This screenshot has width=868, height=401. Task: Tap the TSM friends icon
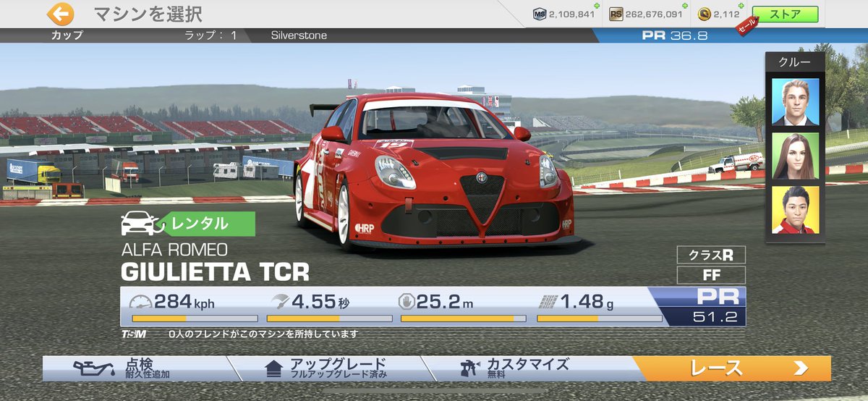[x=134, y=334]
